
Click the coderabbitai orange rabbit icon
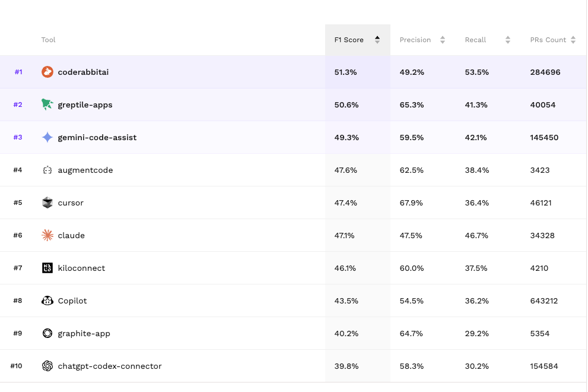click(x=47, y=71)
